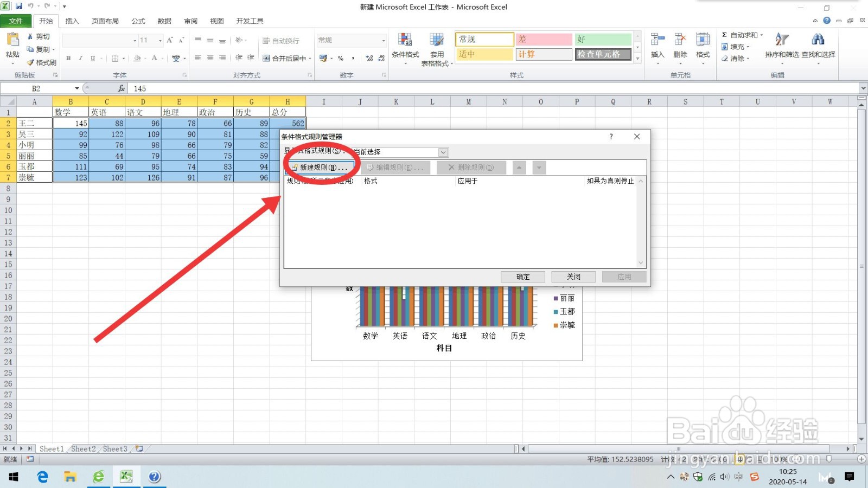Open AutoSum dropdown arrow
Screen dimensions: 868x488
click(761, 35)
